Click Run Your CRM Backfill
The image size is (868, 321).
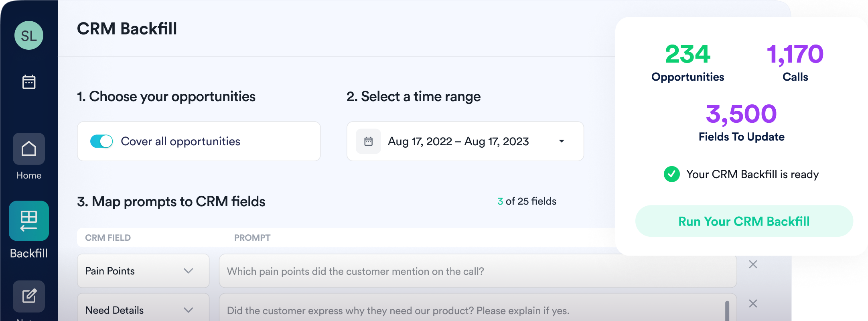pos(744,221)
